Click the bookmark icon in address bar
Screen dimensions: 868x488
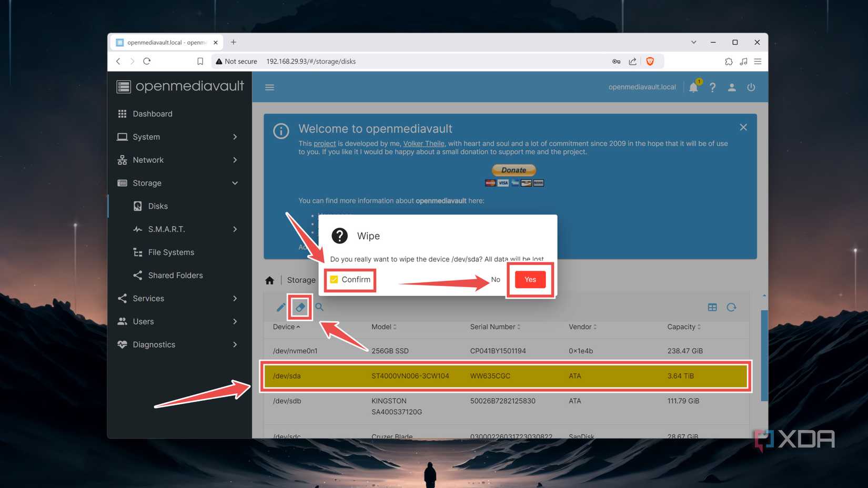200,62
